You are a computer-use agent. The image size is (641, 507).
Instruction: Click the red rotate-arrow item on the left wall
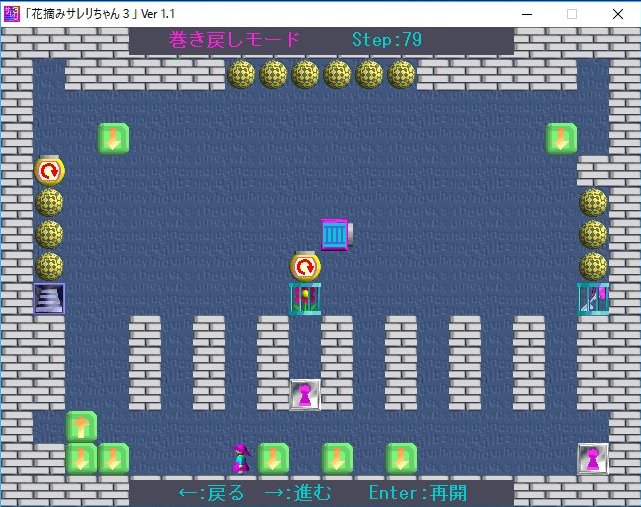tap(49, 171)
